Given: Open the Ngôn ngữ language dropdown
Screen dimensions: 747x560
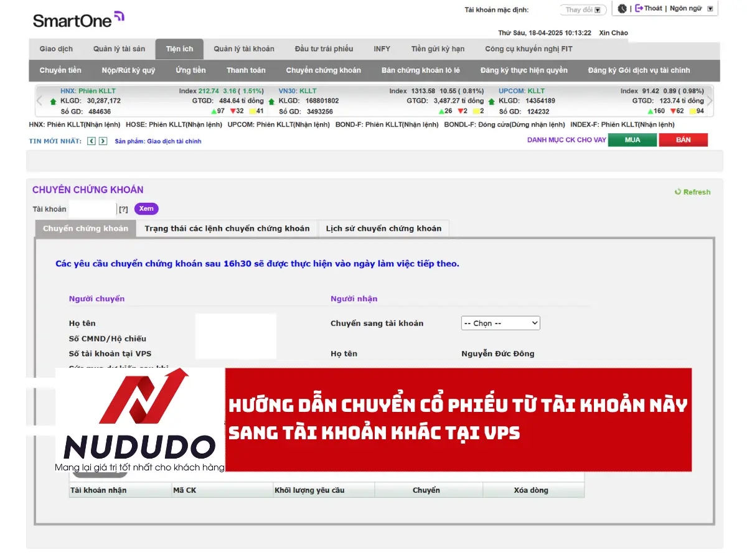Looking at the screenshot, I should pos(692,9).
